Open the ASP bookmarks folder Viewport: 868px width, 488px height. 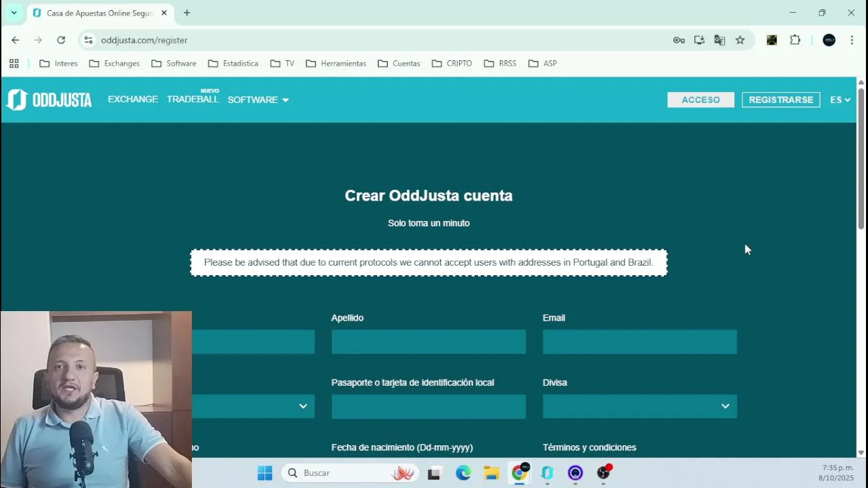point(542,63)
